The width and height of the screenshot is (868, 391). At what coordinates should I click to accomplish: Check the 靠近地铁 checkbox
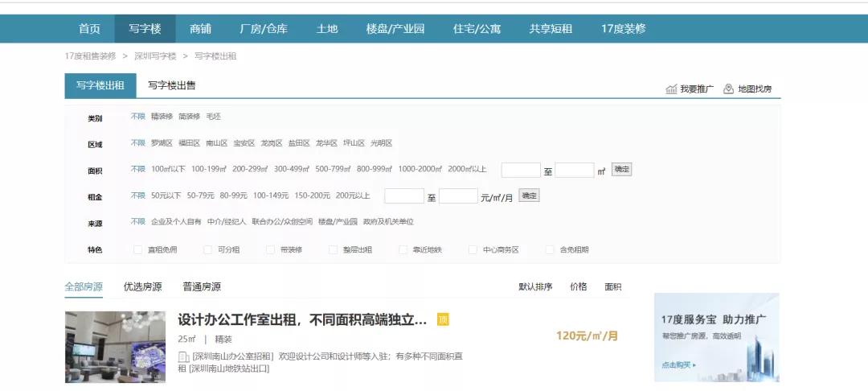click(403, 249)
